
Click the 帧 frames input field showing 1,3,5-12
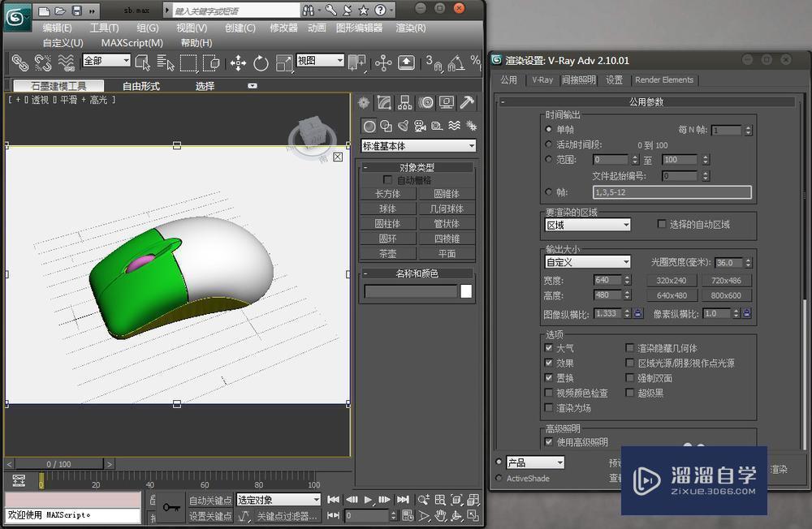(x=672, y=192)
